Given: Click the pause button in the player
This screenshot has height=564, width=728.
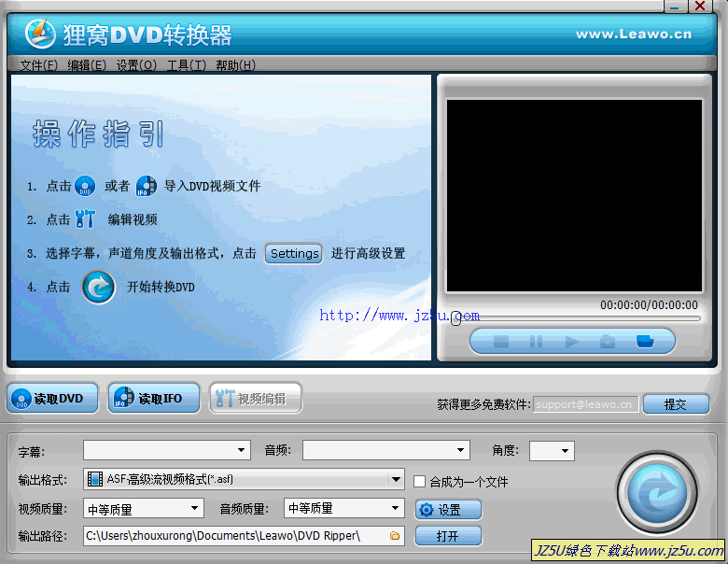Looking at the screenshot, I should pyautogui.click(x=536, y=342).
